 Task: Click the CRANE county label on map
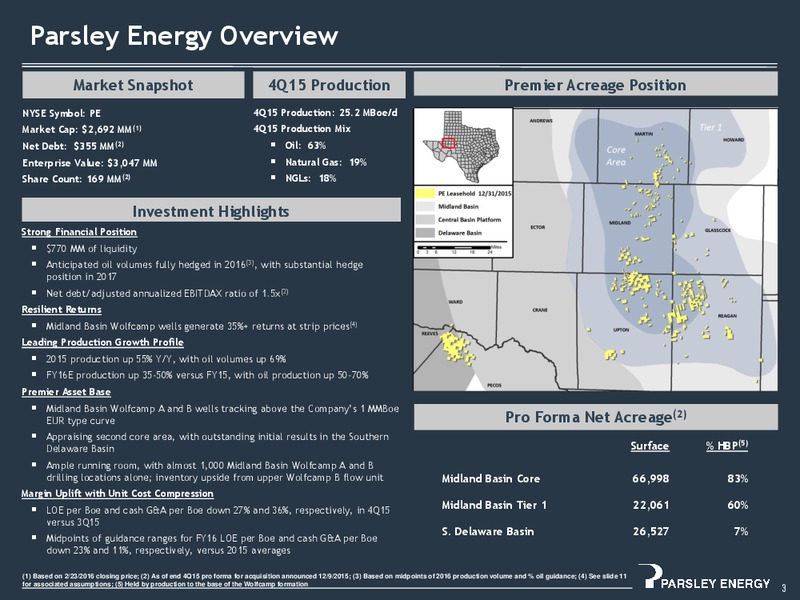(540, 310)
